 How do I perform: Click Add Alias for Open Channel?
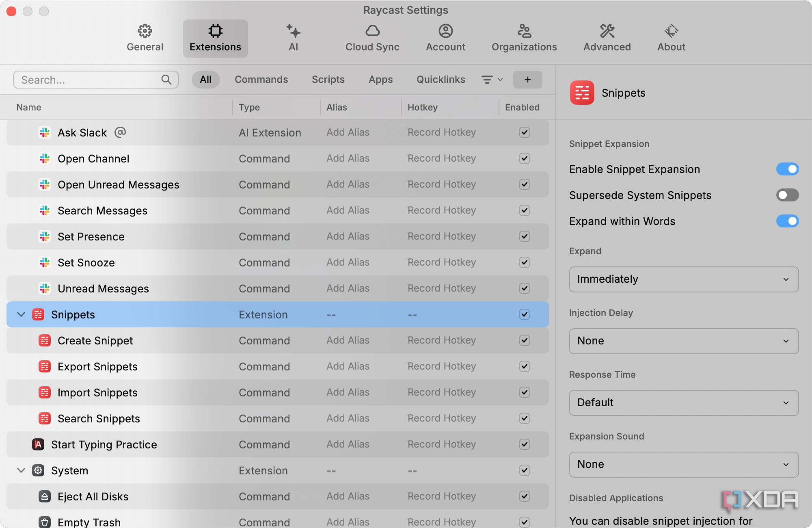(x=348, y=158)
